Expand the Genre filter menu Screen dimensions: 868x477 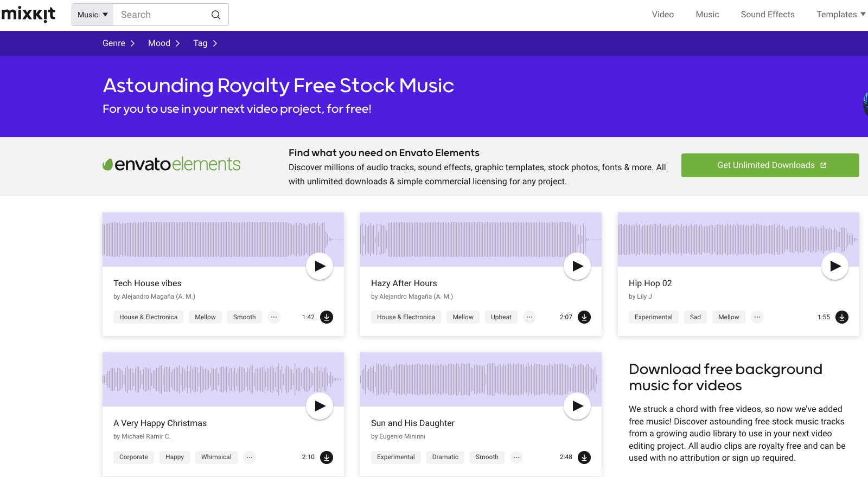point(118,43)
